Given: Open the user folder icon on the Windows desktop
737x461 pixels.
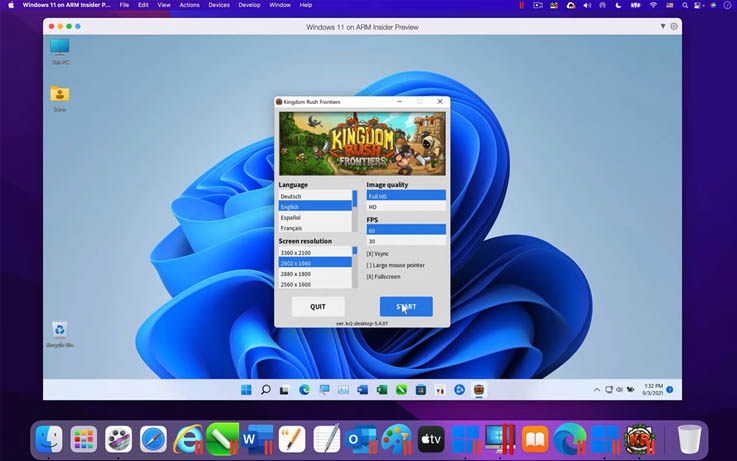Looking at the screenshot, I should click(60, 99).
